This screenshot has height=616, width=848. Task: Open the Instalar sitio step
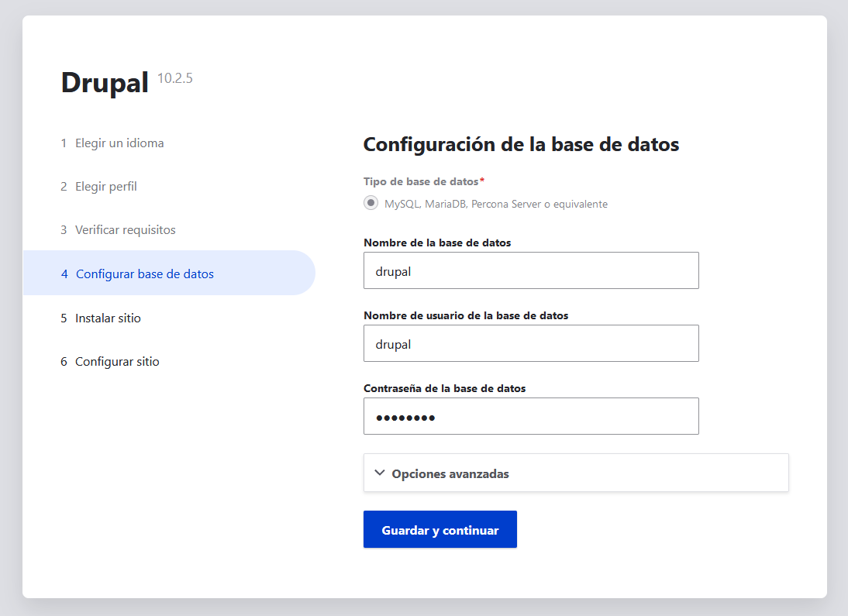[x=107, y=318]
